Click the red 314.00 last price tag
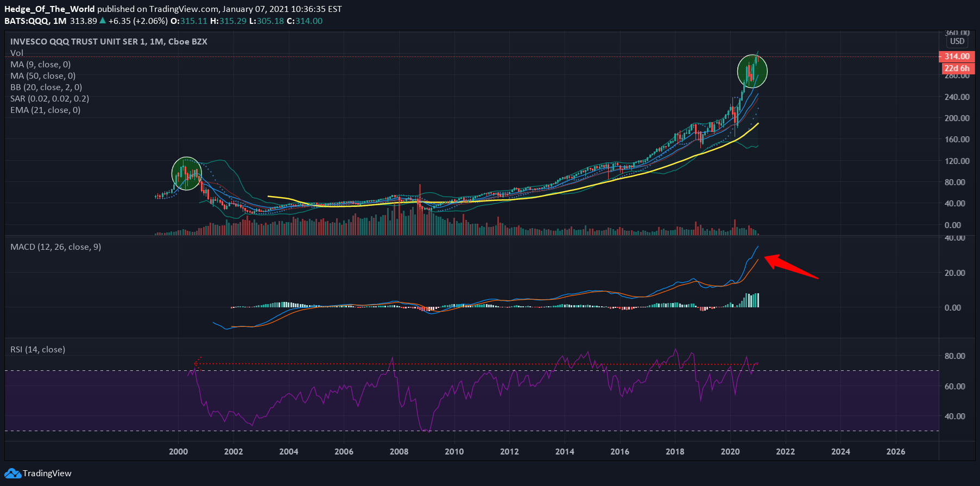 pyautogui.click(x=957, y=56)
